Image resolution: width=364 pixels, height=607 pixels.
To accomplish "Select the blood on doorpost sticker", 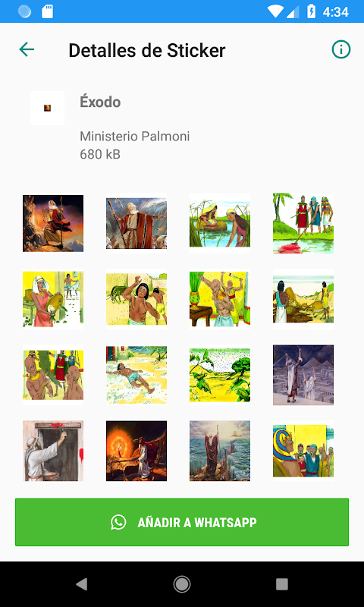I will pyautogui.click(x=53, y=451).
